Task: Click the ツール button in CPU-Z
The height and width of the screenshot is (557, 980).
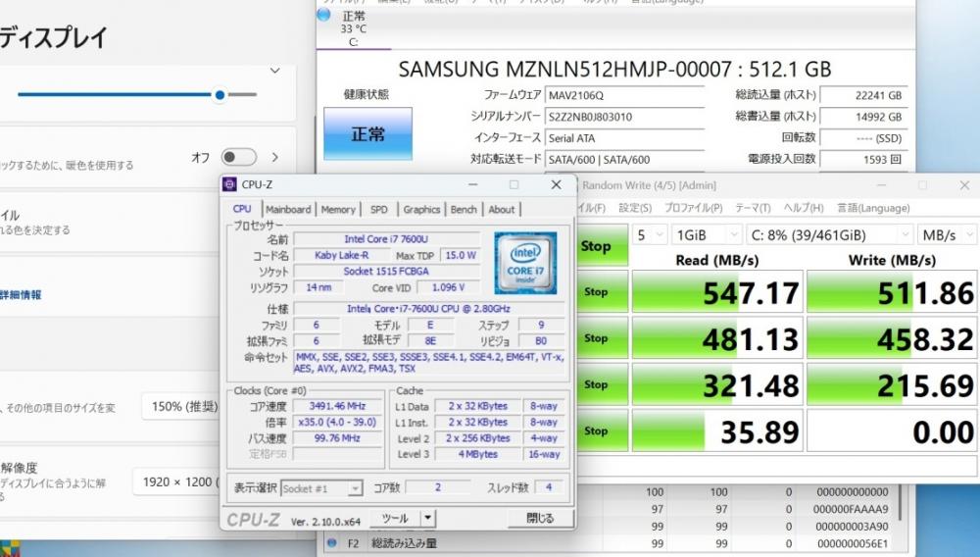Action: coord(395,518)
